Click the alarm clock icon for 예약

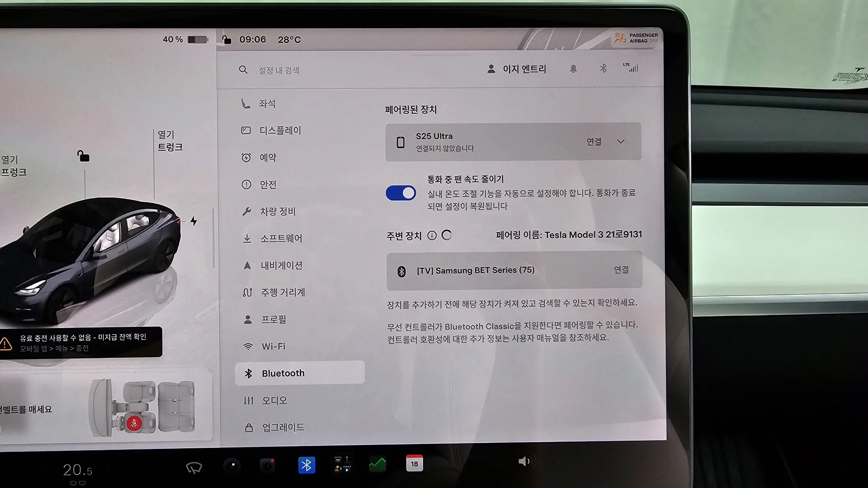(246, 157)
